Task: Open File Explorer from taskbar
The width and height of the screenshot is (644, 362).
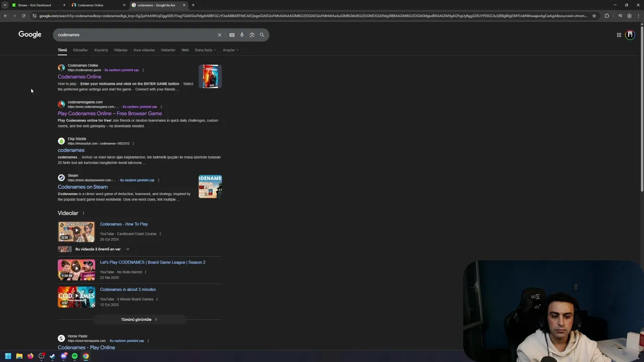Action: (x=19, y=356)
